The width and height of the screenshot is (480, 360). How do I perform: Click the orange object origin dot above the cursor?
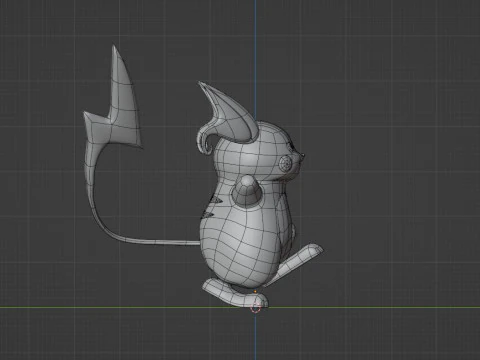click(x=255, y=292)
